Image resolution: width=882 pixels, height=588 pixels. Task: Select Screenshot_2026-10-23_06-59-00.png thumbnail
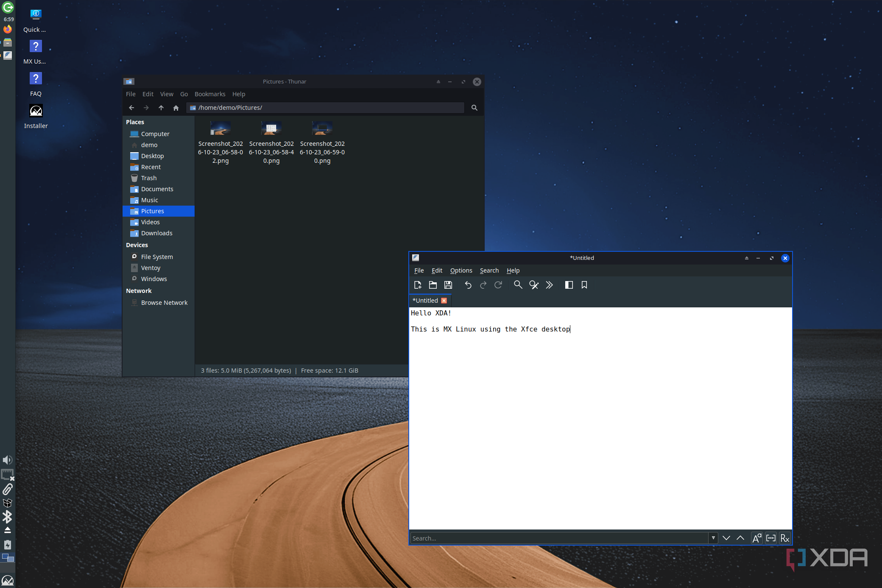(x=322, y=128)
